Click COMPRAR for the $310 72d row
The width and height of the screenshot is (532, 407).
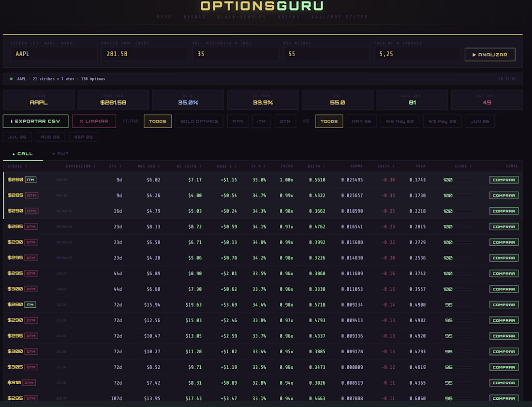[504, 382]
